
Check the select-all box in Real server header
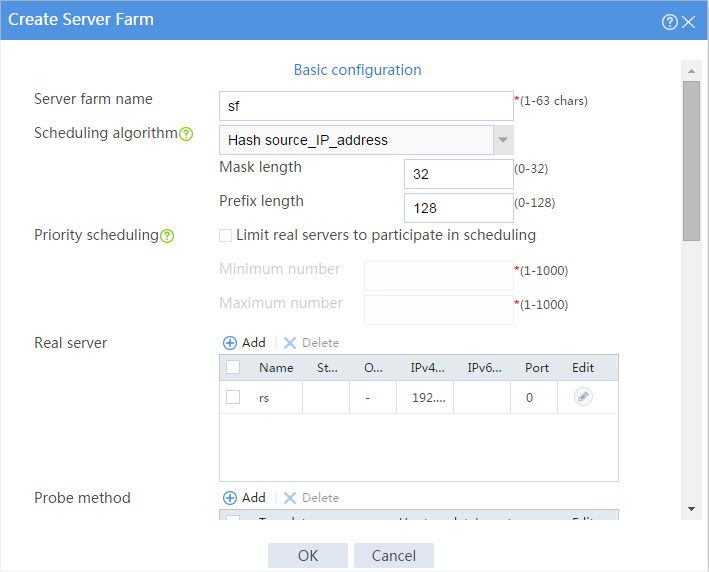(x=233, y=367)
